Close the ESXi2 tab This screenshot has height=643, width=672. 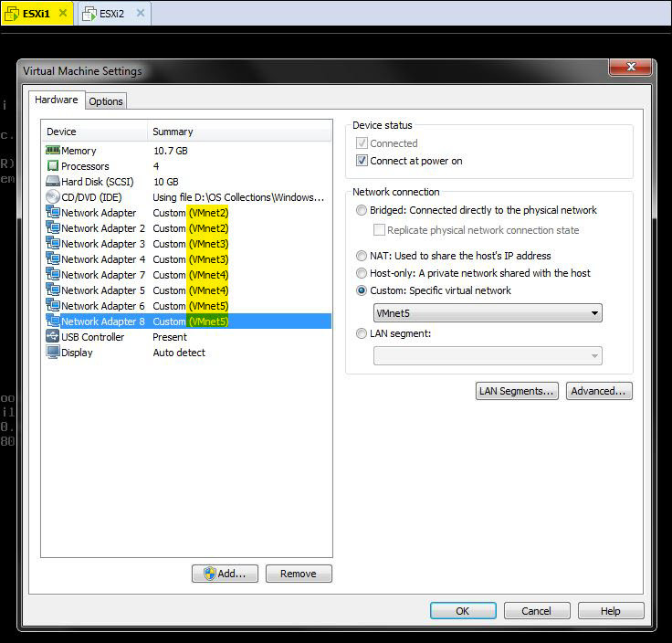coord(140,13)
